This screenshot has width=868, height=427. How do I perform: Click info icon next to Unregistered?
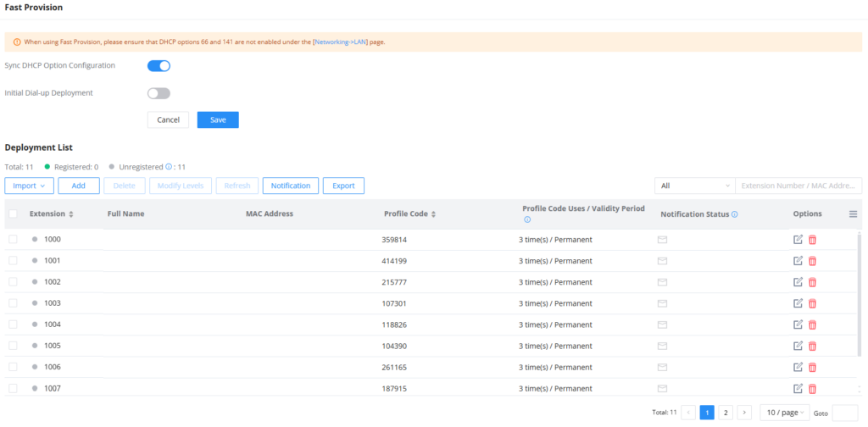[x=169, y=167]
